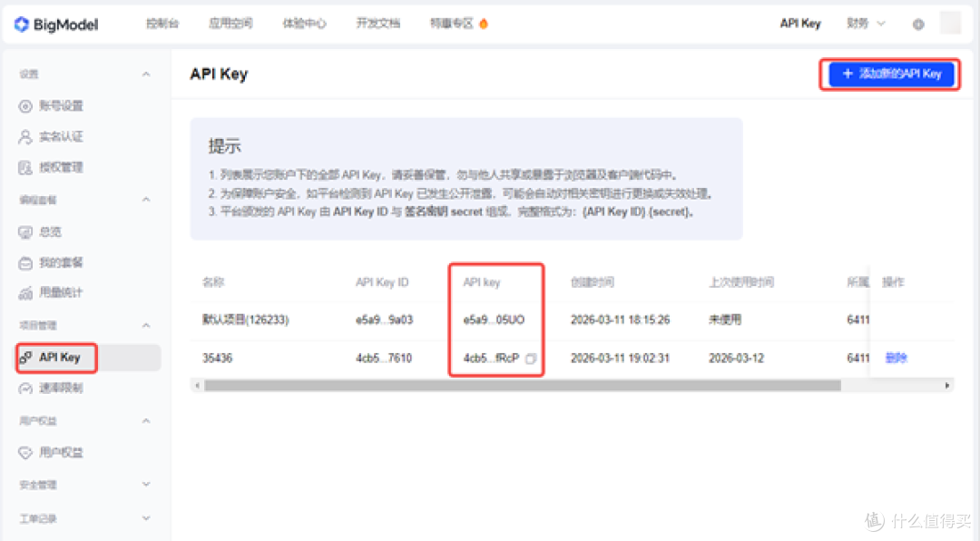980x541 pixels.
Task: Click the 名称 column header
Action: [x=213, y=282]
